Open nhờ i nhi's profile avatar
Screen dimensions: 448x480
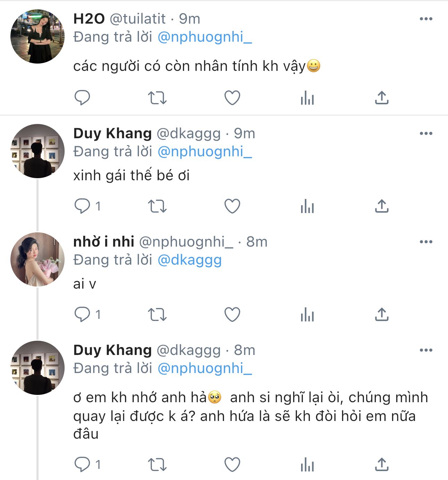(x=38, y=259)
